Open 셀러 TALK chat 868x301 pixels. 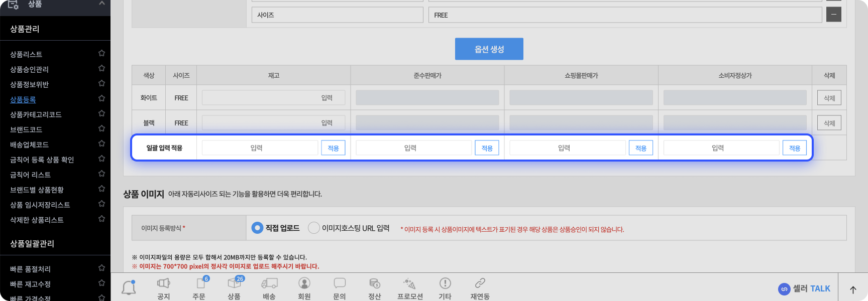click(x=804, y=288)
